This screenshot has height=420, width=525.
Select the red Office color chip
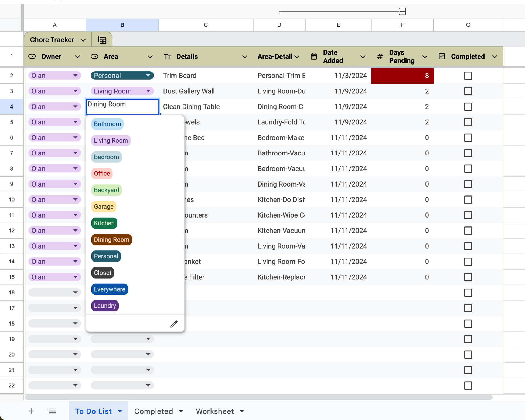click(102, 174)
